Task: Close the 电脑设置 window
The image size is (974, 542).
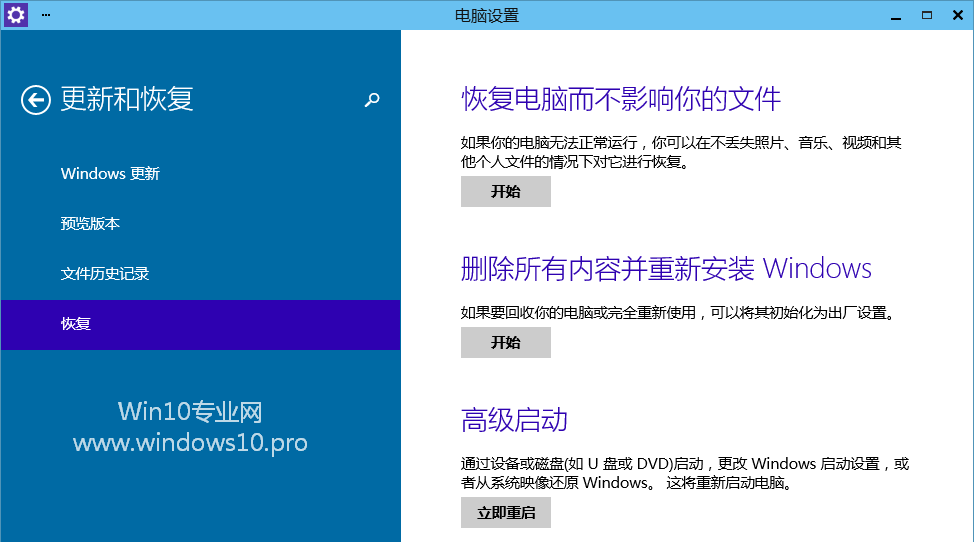Action: (x=958, y=16)
